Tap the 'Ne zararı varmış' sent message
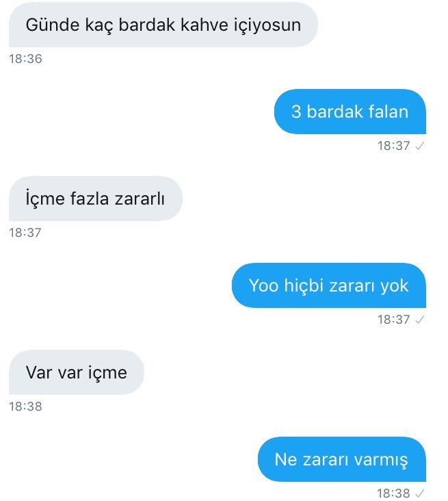This screenshot has width=448, height=501. point(342,459)
